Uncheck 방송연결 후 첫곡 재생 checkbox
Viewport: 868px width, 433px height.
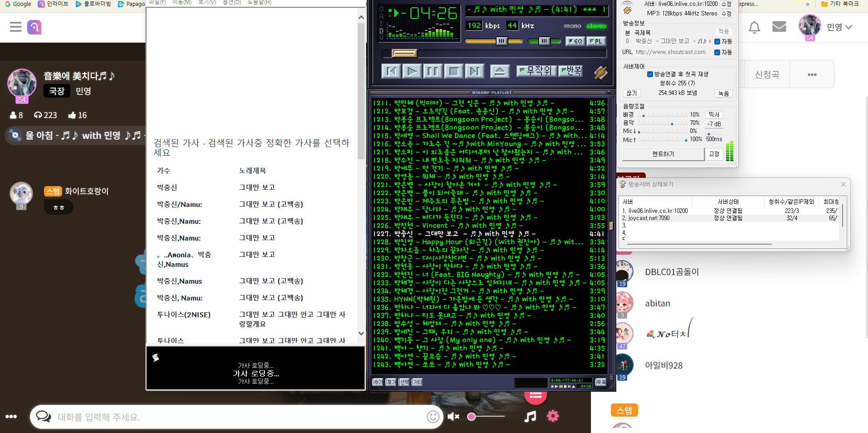point(650,74)
